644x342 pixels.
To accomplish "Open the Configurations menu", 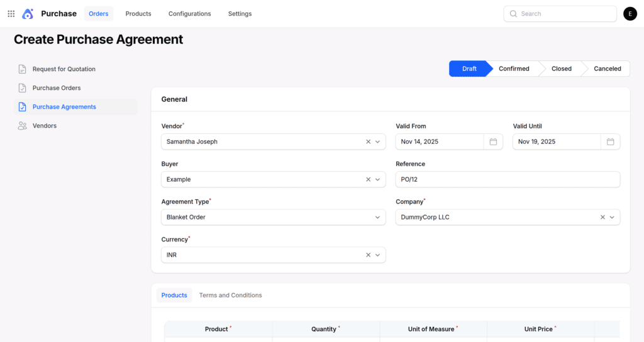I will (189, 14).
